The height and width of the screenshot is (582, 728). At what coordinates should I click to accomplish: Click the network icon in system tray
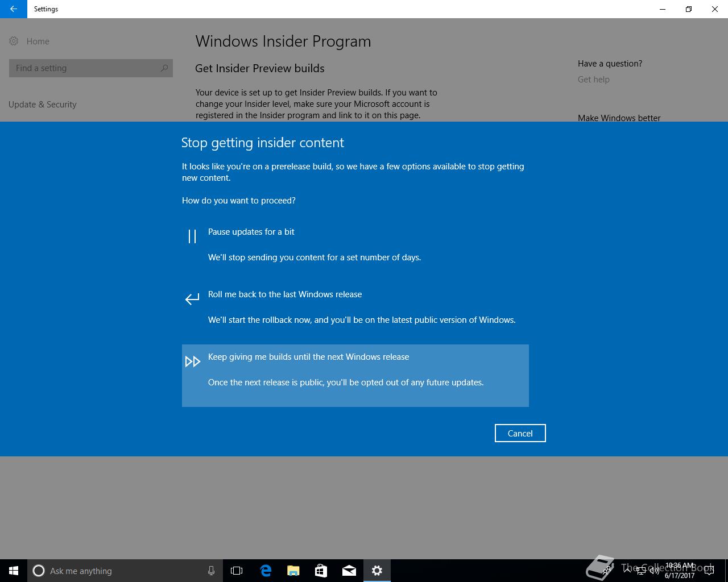[x=641, y=571]
